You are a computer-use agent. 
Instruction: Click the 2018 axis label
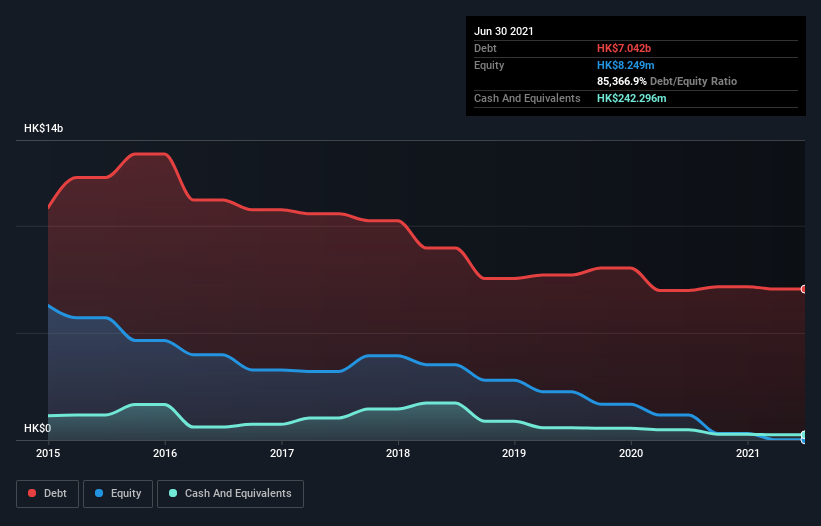[x=398, y=453]
